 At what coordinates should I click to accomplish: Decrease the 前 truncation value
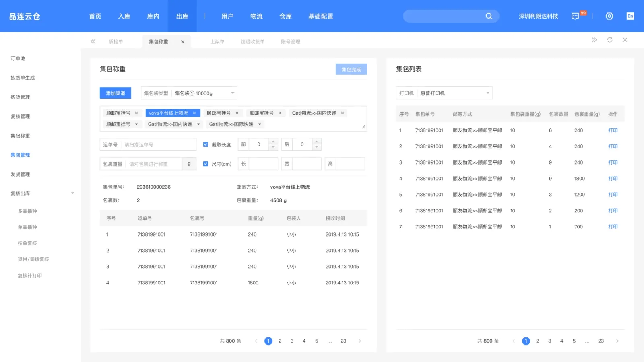click(x=273, y=147)
